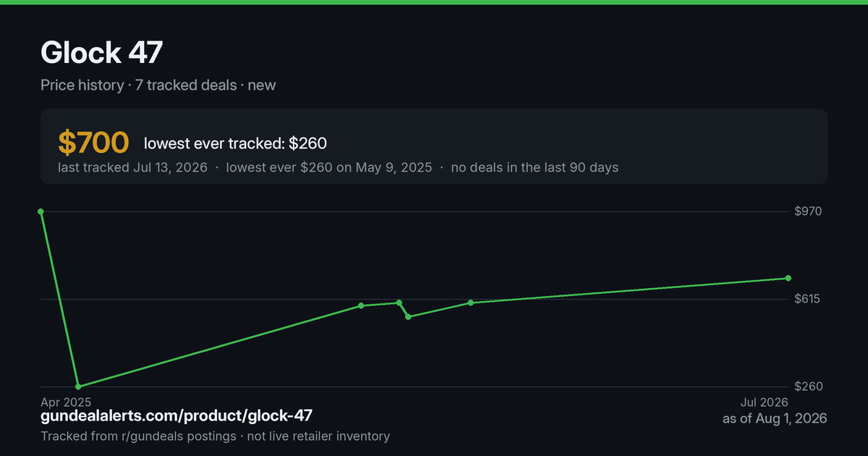Click 'no deals in the last 90 days' text

point(535,167)
